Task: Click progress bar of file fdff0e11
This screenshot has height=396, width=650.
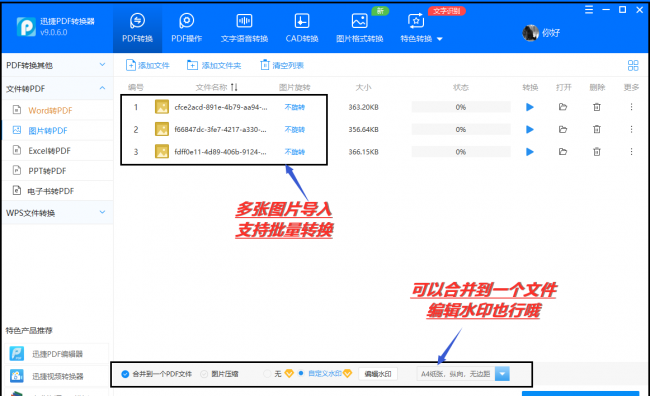Action: (x=461, y=152)
